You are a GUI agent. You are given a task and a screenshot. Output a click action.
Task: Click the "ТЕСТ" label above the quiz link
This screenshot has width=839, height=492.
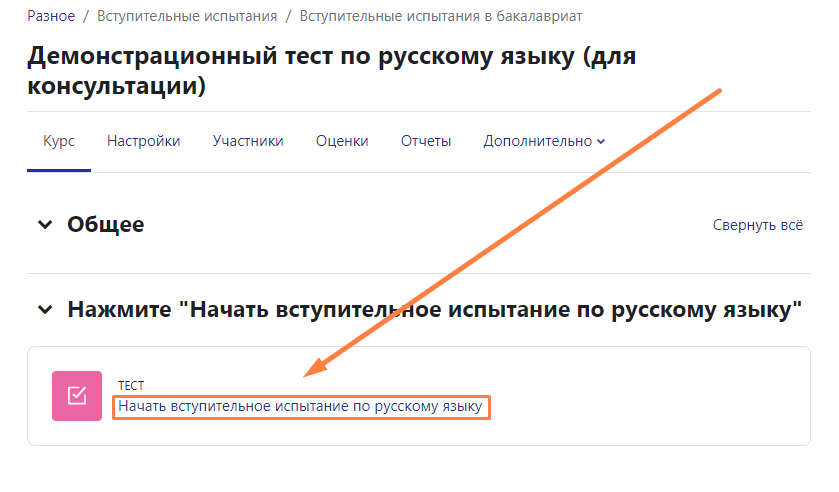coord(131,385)
